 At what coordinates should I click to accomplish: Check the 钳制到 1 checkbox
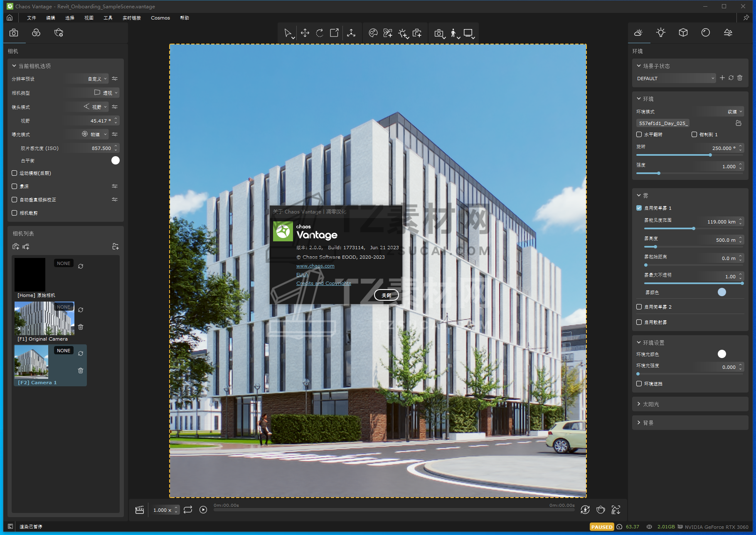click(x=694, y=135)
